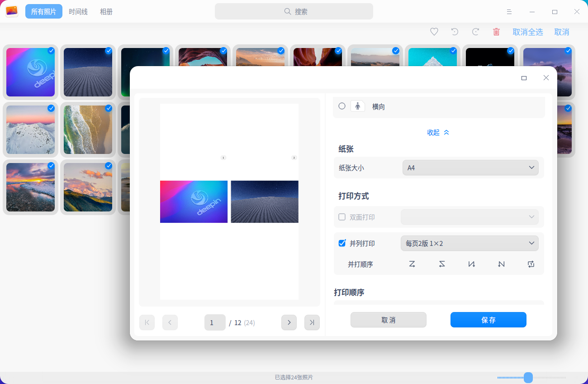Switch to the Timeline tab

point(78,11)
